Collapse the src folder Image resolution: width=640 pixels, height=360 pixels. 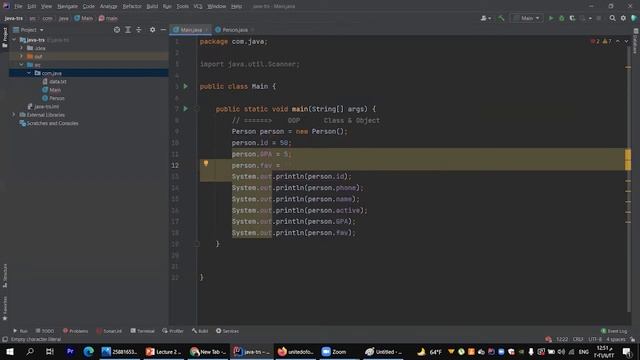coord(22,64)
